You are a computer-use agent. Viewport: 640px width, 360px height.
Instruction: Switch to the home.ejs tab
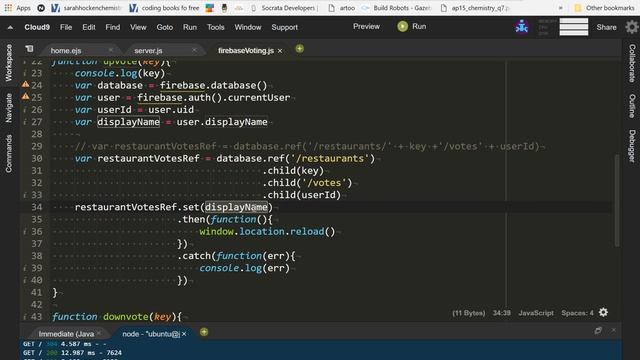click(x=66, y=51)
